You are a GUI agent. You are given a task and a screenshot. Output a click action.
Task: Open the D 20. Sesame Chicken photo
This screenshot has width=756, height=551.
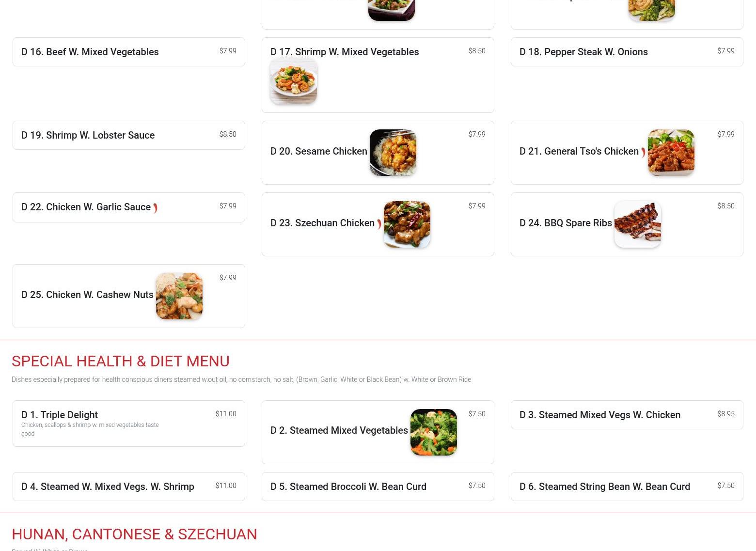[393, 153]
